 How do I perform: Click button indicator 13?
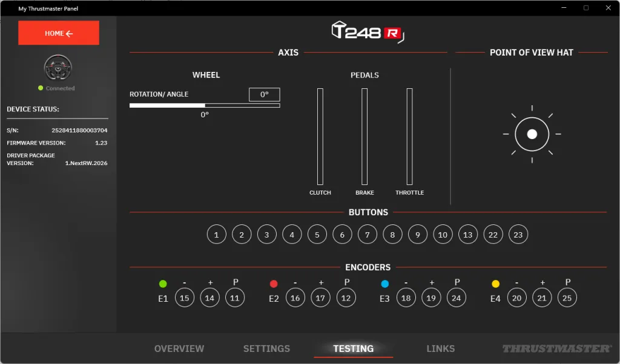point(468,235)
